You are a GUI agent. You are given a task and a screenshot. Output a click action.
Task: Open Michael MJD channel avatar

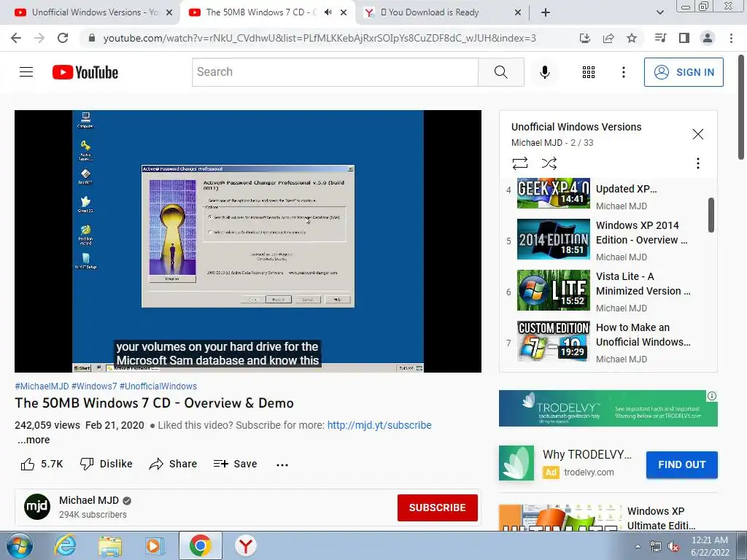37,507
